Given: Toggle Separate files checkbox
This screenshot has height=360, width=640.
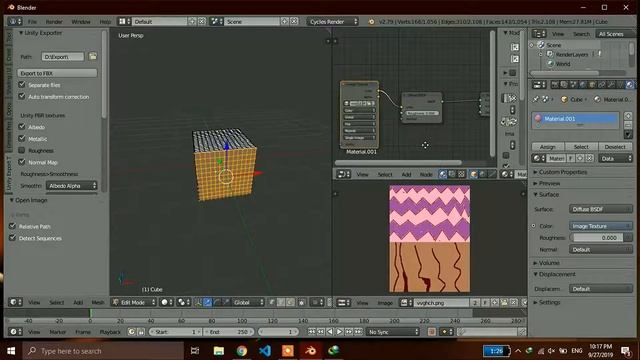Looking at the screenshot, I should tap(22, 84).
